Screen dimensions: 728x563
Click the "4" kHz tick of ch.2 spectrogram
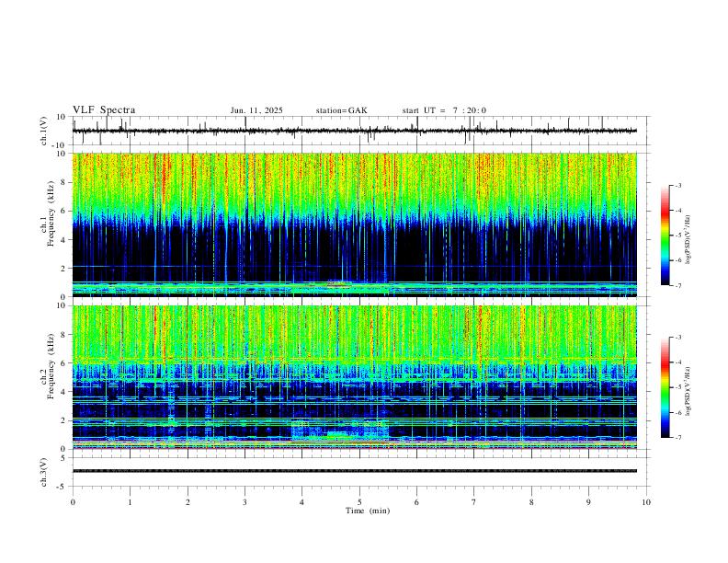[64, 392]
